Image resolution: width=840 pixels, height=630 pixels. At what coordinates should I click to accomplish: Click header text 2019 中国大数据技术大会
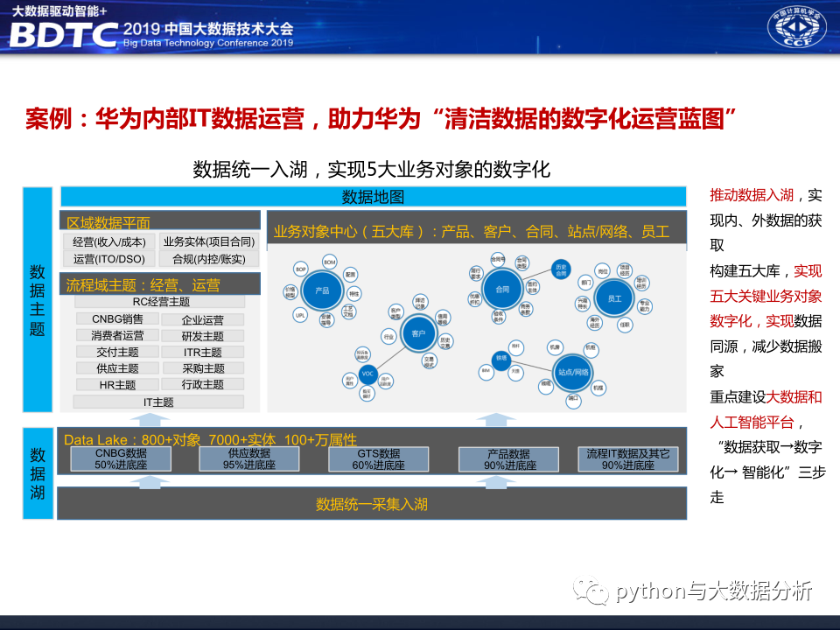(208, 29)
